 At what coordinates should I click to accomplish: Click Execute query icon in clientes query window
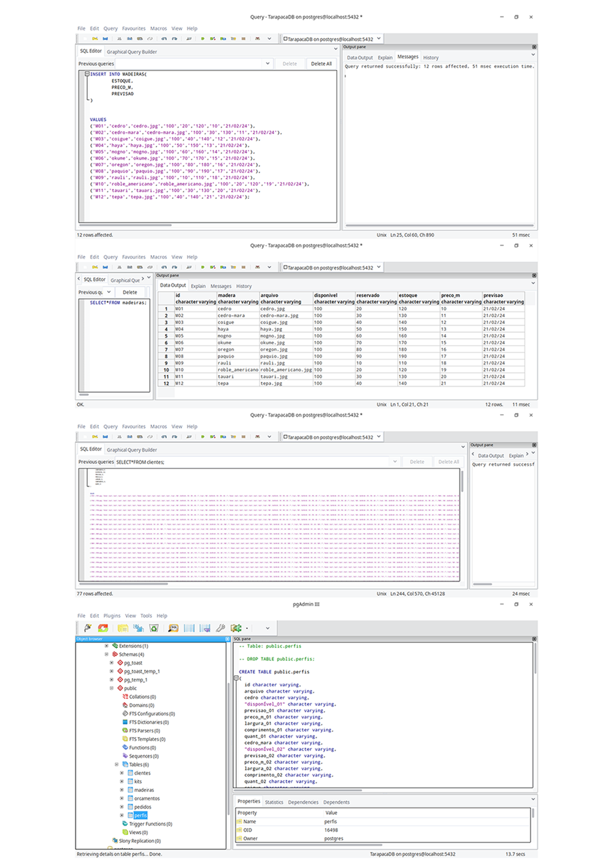point(202,436)
